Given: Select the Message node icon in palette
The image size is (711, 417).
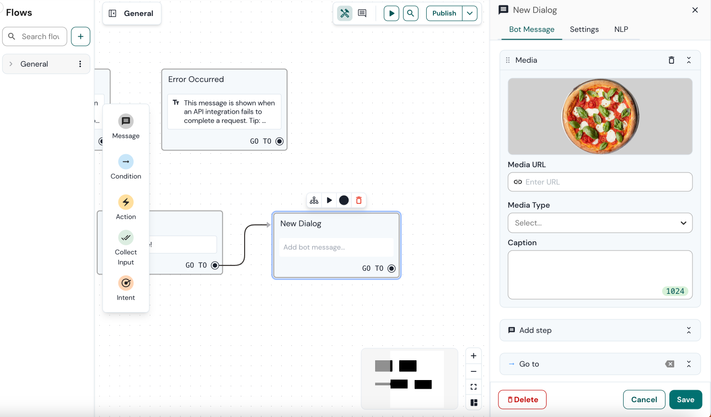Looking at the screenshot, I should pyautogui.click(x=126, y=121).
